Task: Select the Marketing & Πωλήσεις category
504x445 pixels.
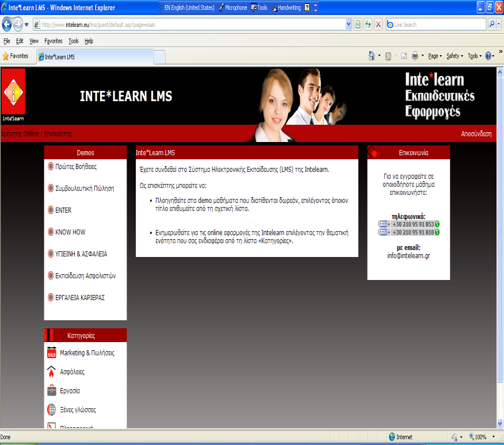Action: pos(87,353)
